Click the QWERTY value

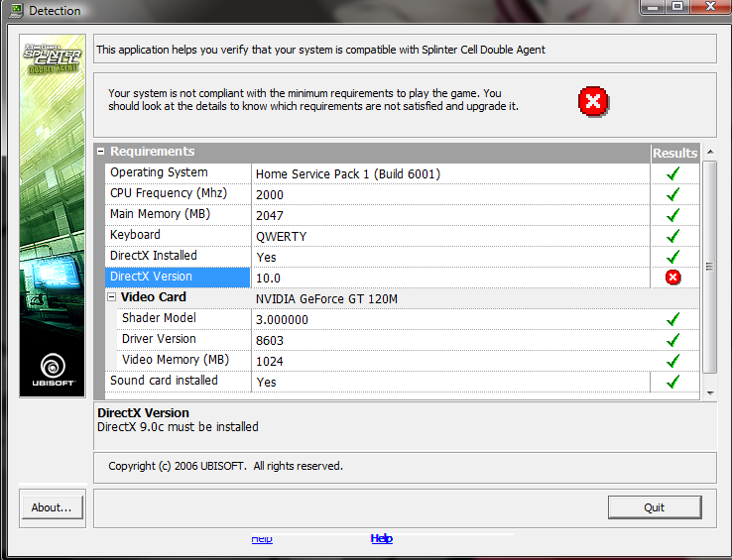click(281, 237)
